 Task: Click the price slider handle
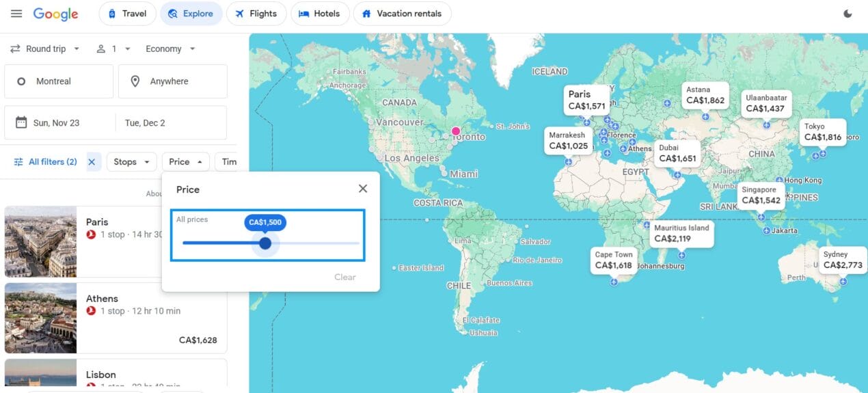point(265,243)
